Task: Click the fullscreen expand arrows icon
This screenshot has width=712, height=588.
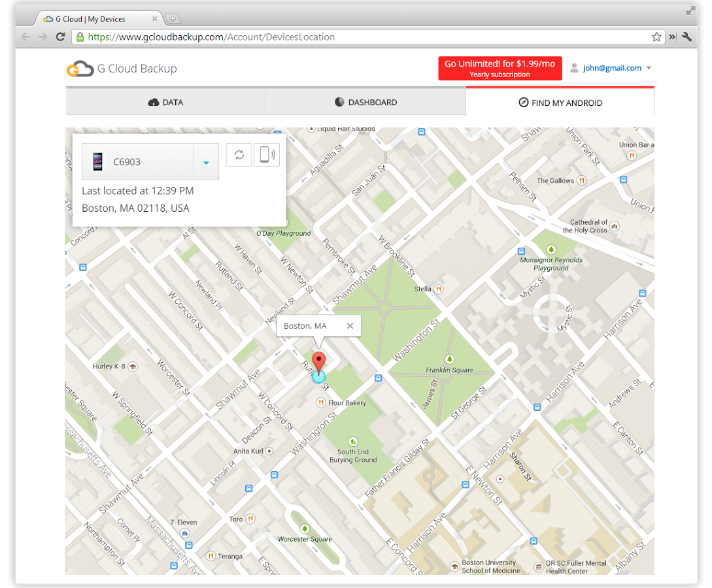Action: pos(690,10)
